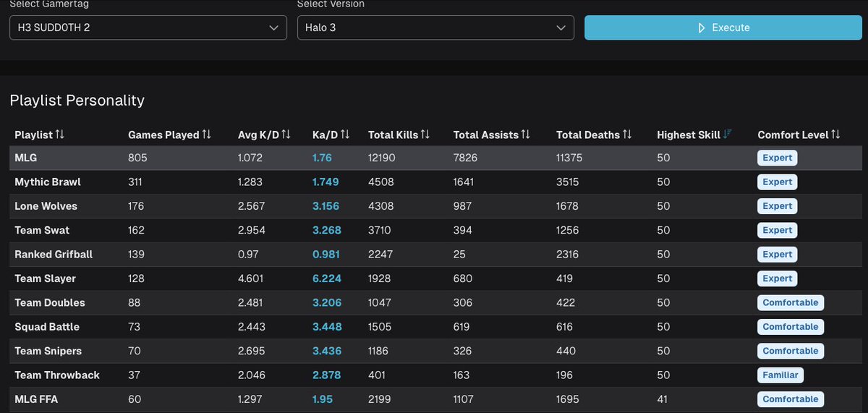Screen dimensions: 868x413
Task: Click the Total Assists value 25
Action: click(x=459, y=255)
